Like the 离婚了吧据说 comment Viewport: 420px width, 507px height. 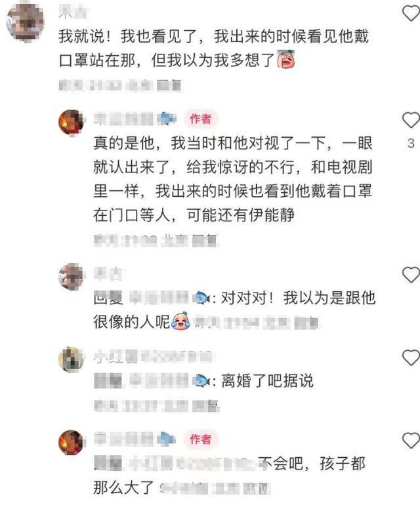click(x=411, y=358)
